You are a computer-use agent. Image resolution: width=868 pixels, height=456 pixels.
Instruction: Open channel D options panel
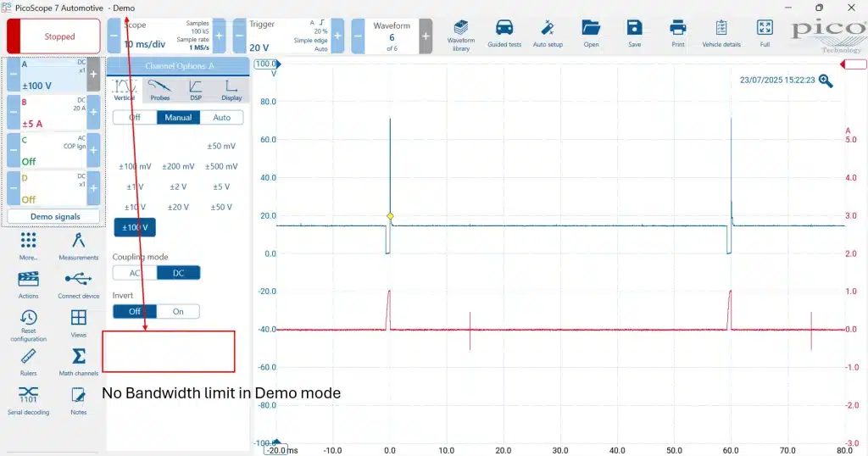click(53, 188)
